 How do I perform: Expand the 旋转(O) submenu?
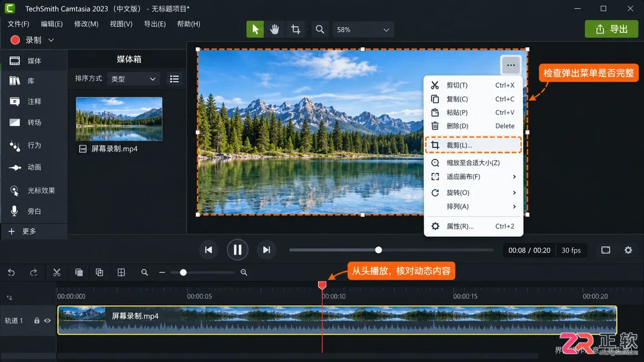tap(473, 193)
